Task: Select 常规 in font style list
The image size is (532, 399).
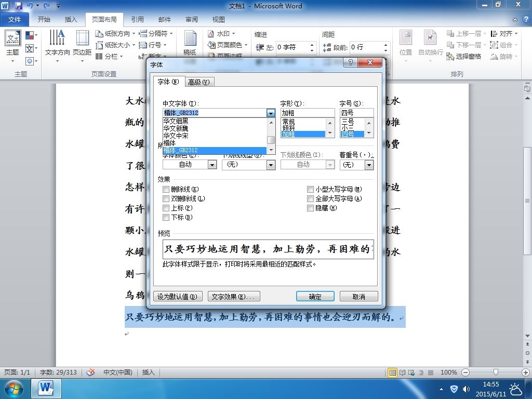Action: (303, 122)
